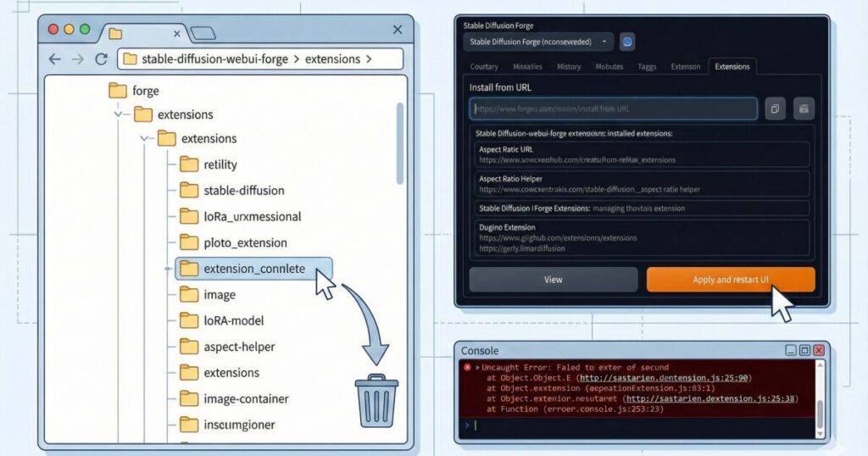Click the install icon right of the copy icon
The image size is (868, 456).
(802, 108)
